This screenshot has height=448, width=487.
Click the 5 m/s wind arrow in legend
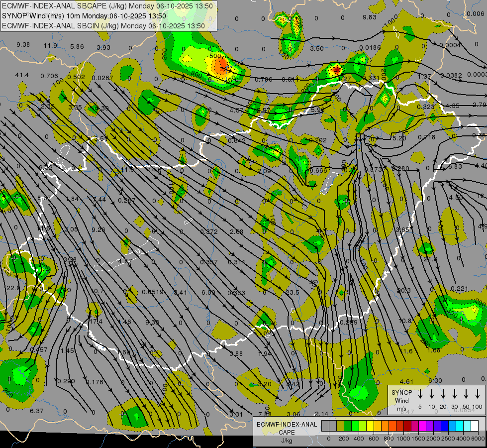[420, 394]
